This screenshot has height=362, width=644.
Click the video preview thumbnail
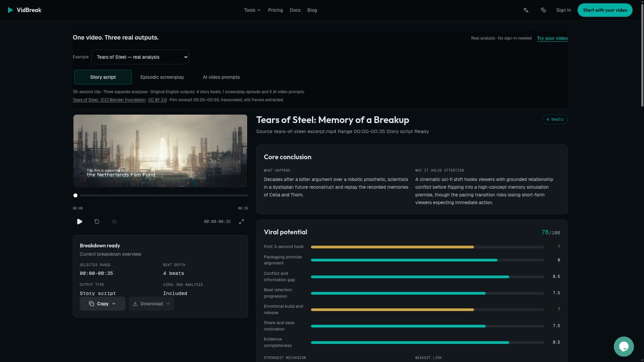tap(160, 151)
